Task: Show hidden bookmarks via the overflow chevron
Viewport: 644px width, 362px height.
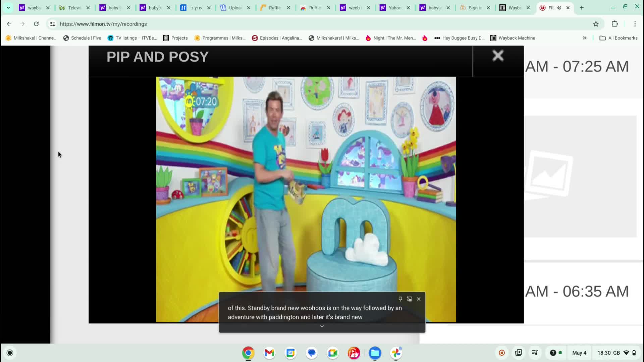Action: click(x=585, y=38)
